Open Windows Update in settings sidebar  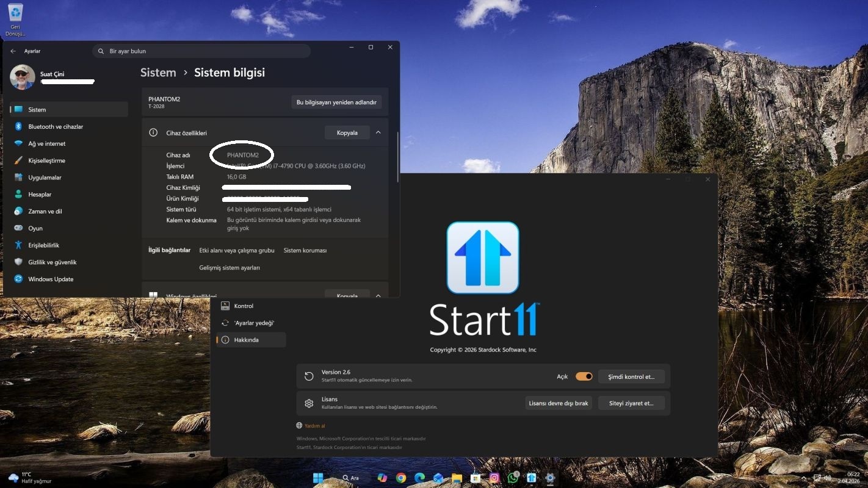coord(50,279)
